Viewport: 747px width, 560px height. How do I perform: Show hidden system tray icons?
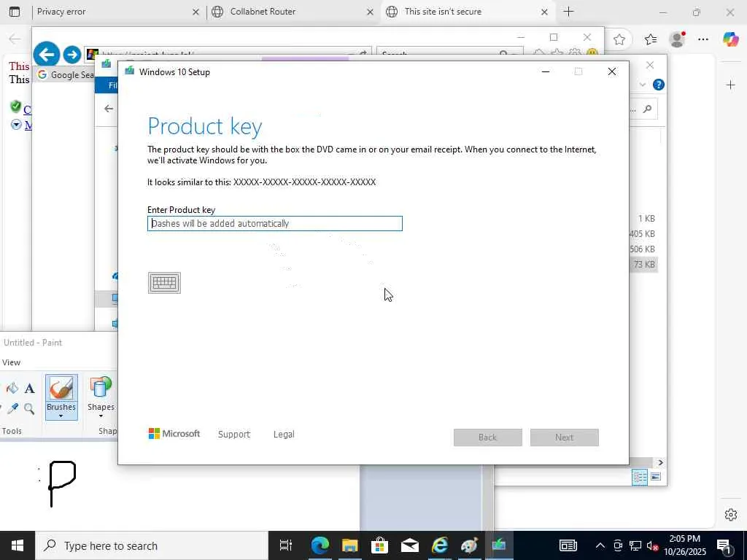(x=600, y=545)
